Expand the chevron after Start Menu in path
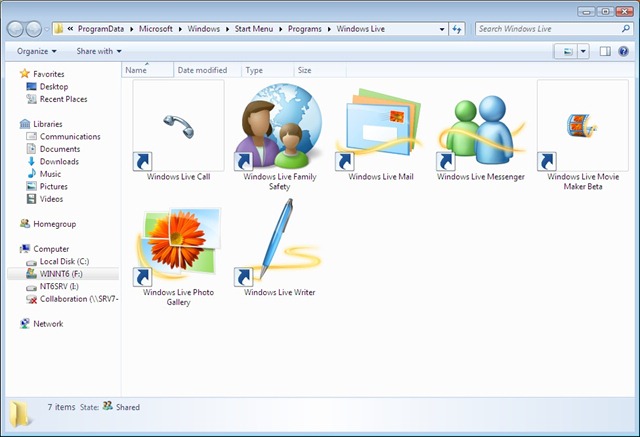This screenshot has height=437, width=640. (x=281, y=29)
